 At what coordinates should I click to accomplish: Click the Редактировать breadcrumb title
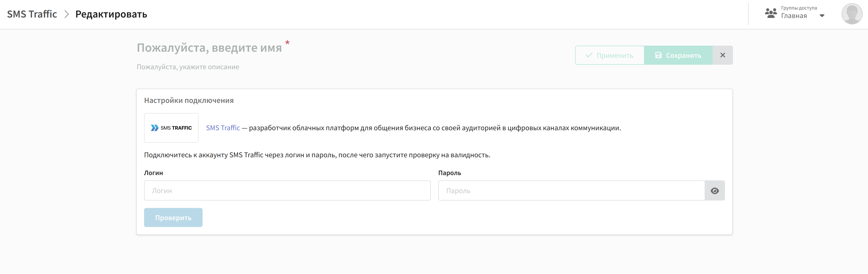[111, 14]
